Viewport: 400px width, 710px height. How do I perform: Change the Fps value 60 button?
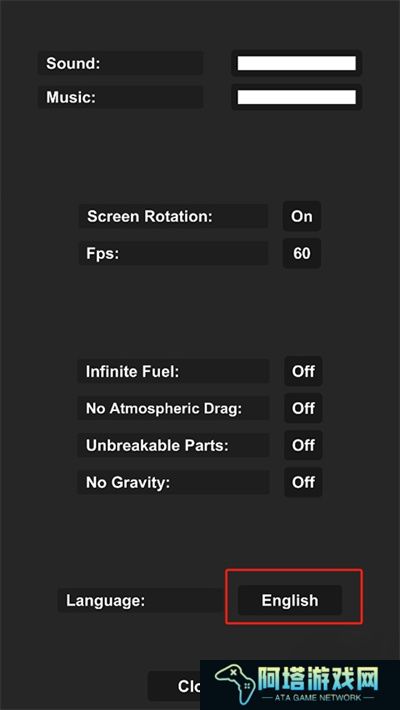pos(302,253)
